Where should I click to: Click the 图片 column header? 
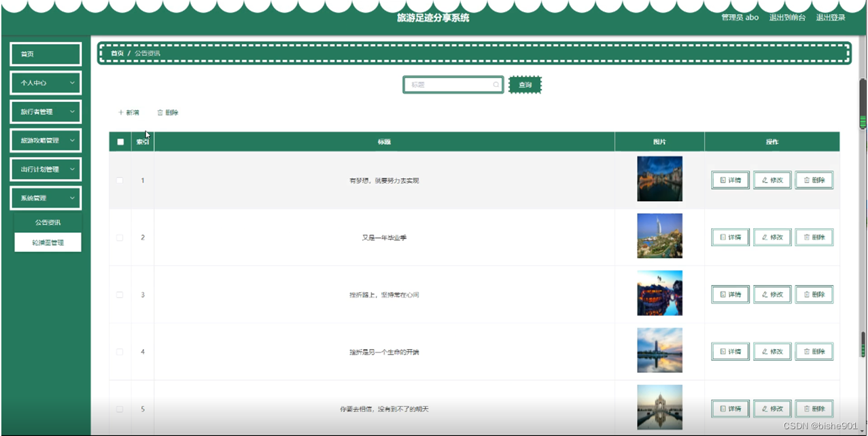tap(659, 142)
